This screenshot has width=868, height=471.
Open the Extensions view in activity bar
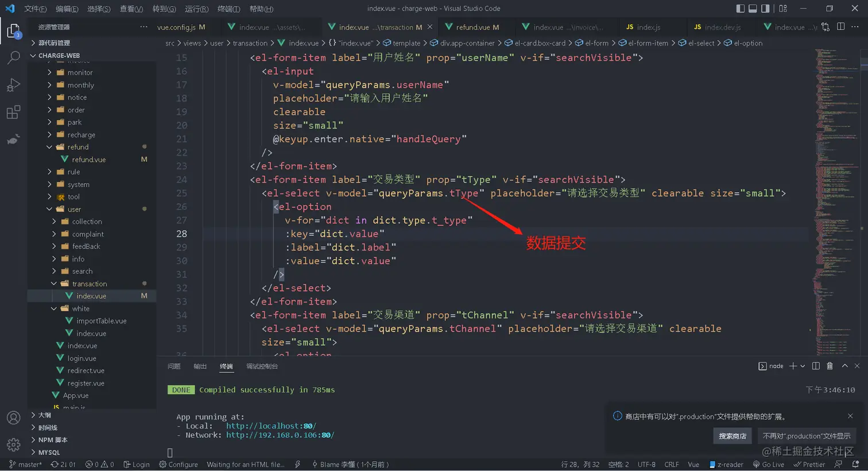(13, 112)
